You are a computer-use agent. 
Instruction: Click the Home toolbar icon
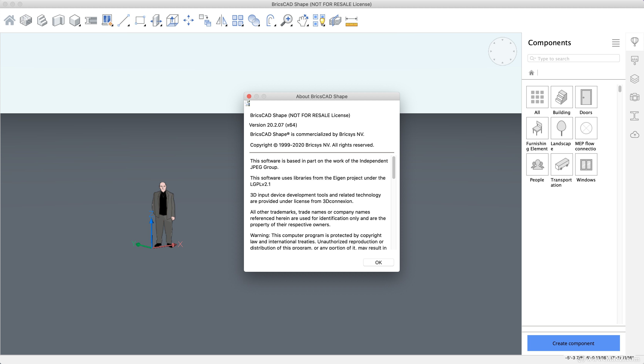click(9, 20)
